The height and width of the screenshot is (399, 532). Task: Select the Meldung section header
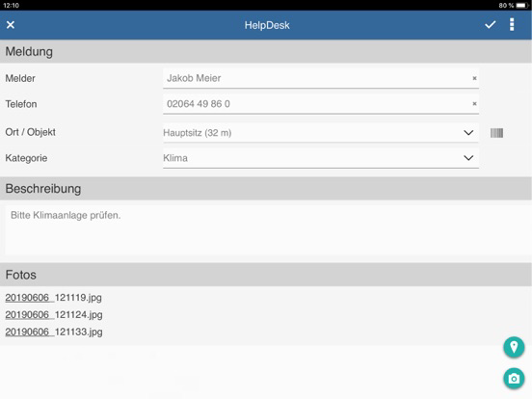[x=266, y=52]
